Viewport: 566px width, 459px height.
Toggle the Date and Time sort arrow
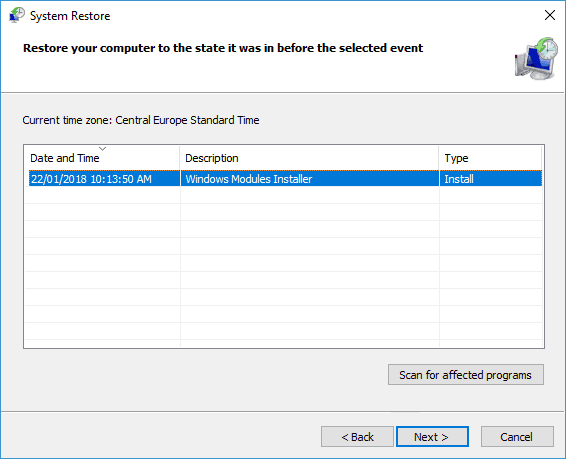coord(103,149)
